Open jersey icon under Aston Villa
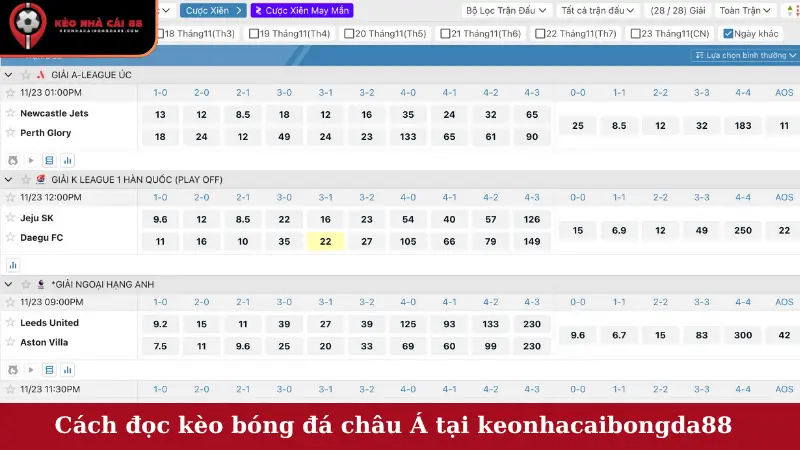Viewport: 800px width, 450px height. [x=13, y=369]
